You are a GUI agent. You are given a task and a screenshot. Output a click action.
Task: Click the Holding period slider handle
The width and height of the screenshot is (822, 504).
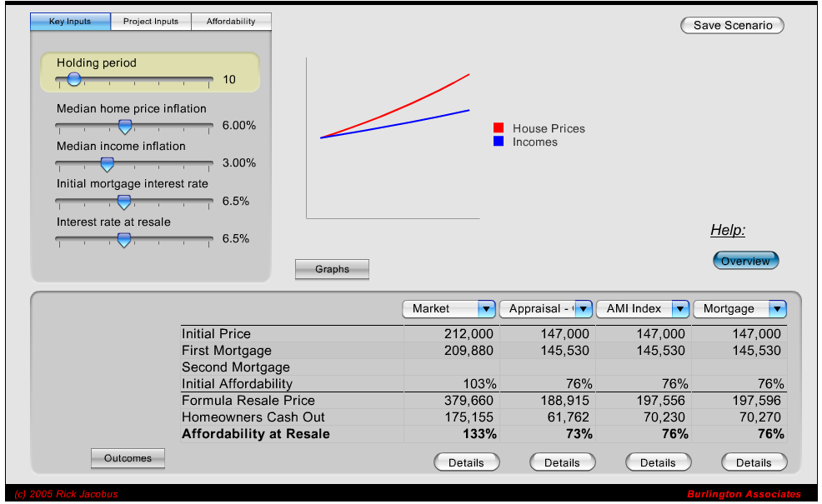point(73,79)
